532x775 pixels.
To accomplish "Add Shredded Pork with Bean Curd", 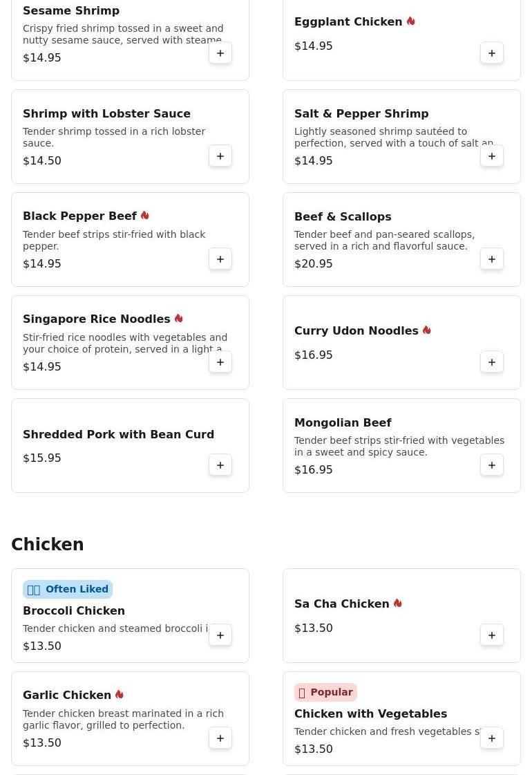I will tap(220, 465).
